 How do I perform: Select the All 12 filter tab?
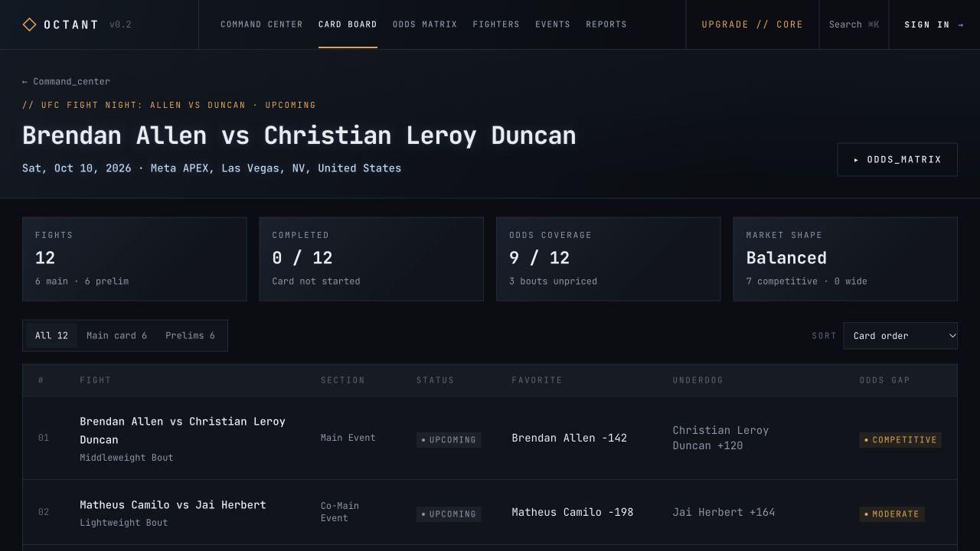tap(51, 335)
